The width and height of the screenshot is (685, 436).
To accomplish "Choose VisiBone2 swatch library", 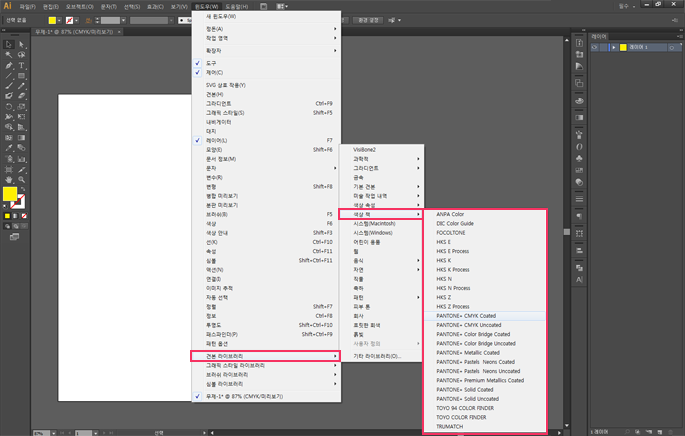I will 381,150.
